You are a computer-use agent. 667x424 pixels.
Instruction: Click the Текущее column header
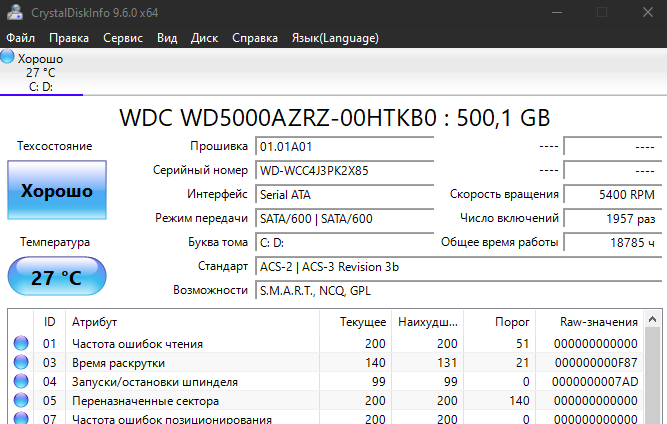pos(356,322)
